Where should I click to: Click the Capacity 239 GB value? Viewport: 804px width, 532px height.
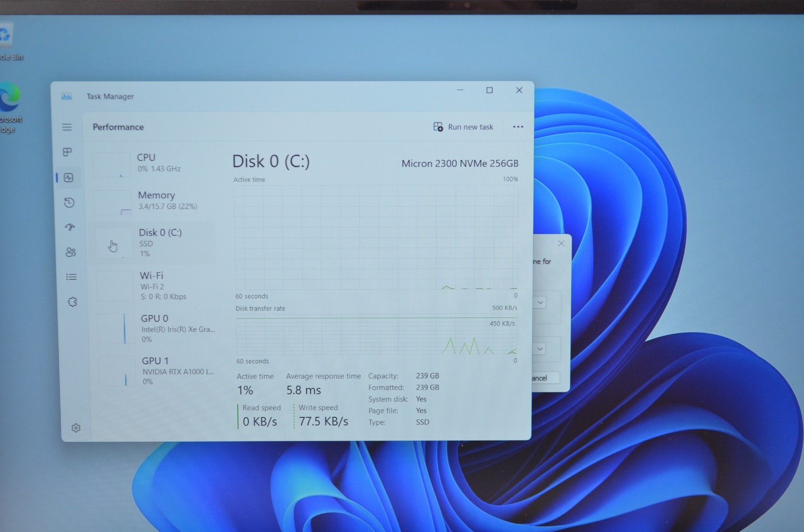point(428,376)
